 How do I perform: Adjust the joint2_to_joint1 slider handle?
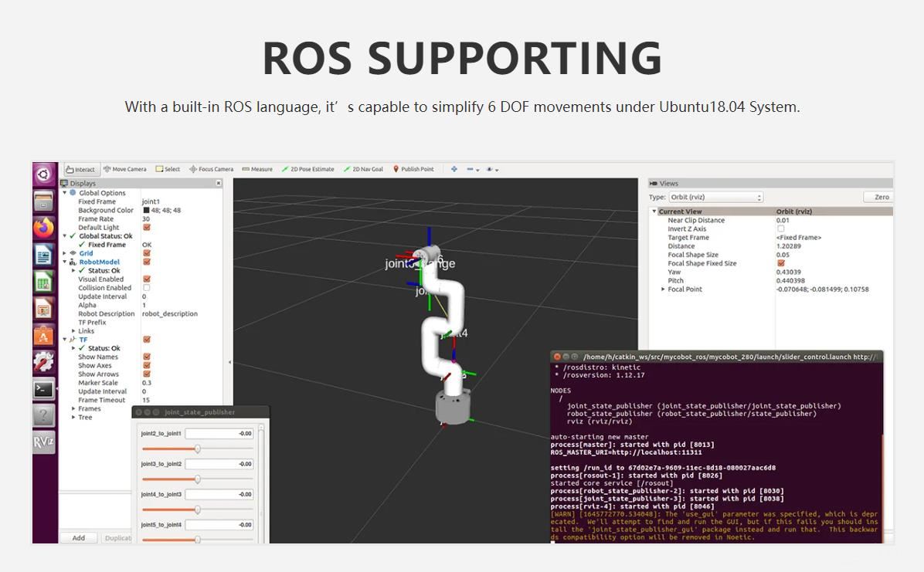(x=198, y=449)
